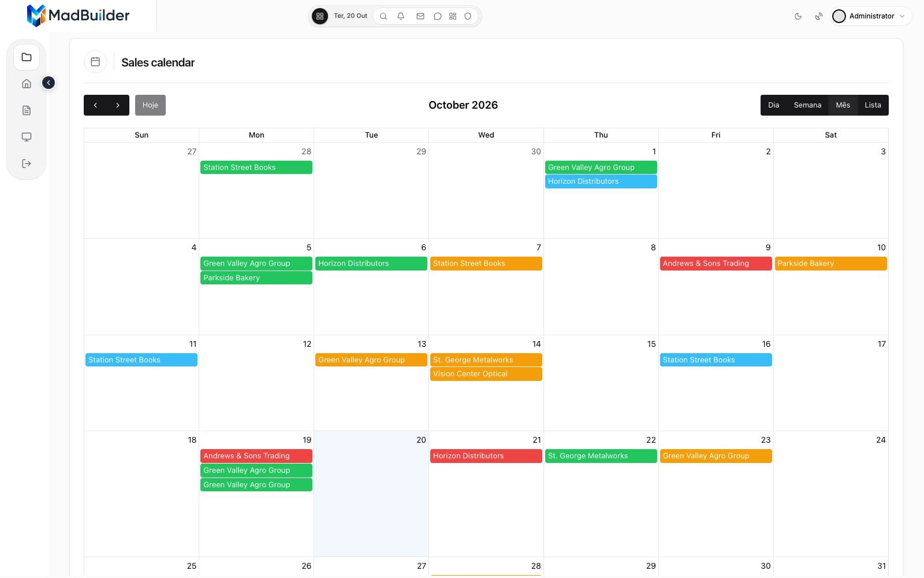Switch to Semana view

[807, 105]
